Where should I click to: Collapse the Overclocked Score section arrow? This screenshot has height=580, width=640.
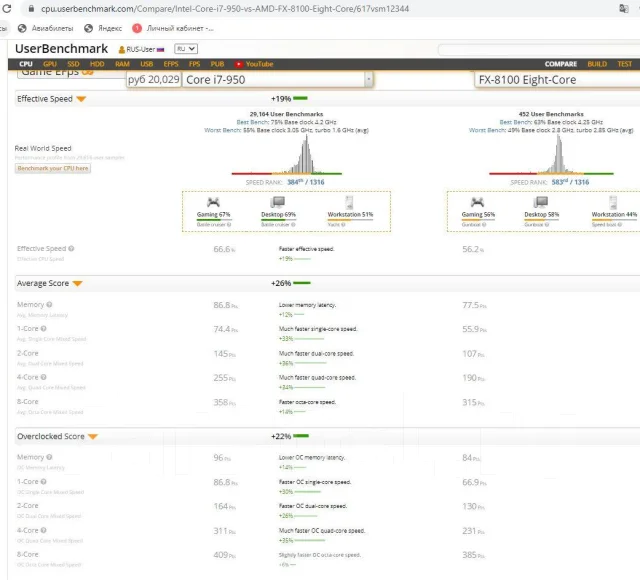pos(93,437)
